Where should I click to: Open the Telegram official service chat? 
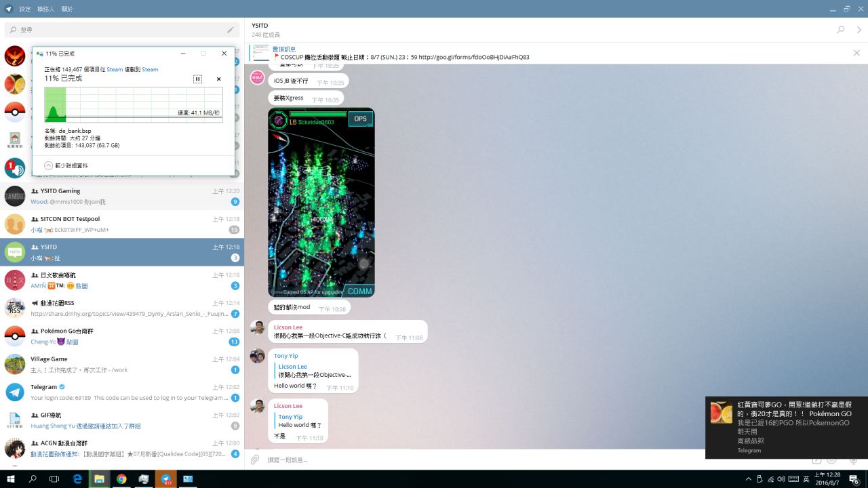(x=122, y=392)
